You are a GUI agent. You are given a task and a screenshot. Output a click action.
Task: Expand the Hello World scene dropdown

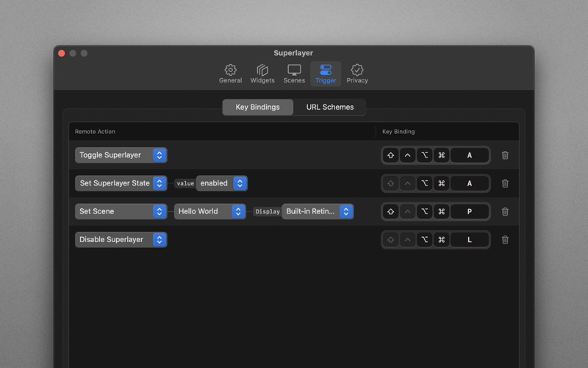click(x=209, y=211)
